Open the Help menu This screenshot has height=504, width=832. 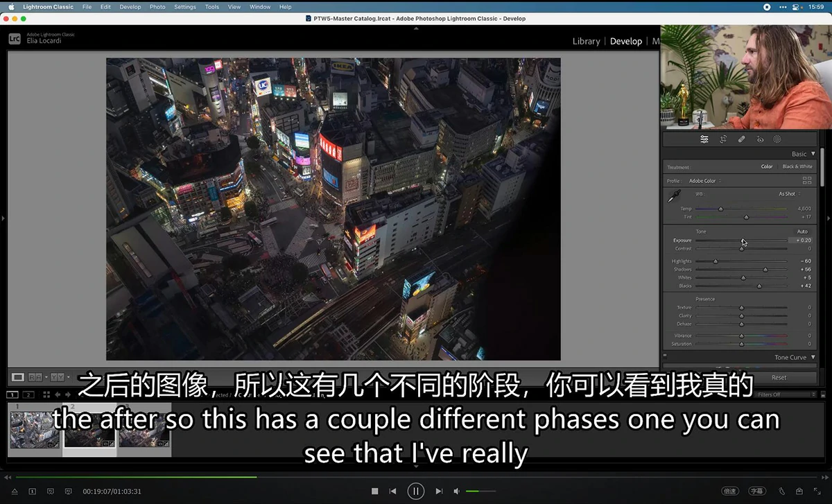pos(286,7)
